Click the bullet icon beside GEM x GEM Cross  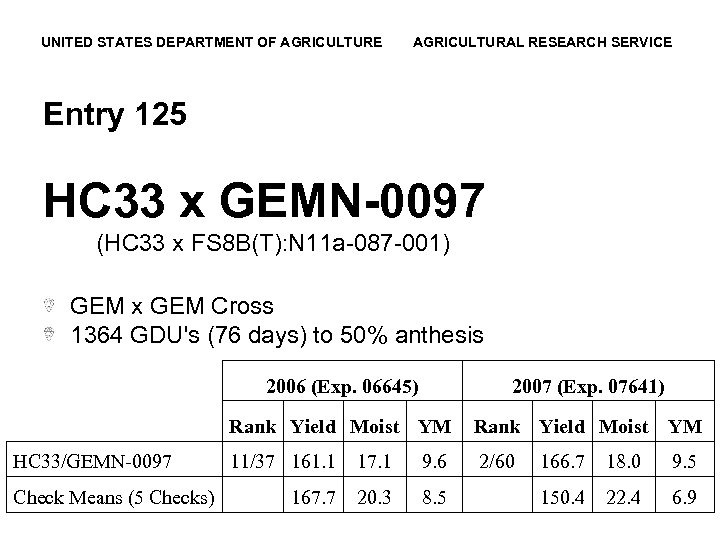50,306
